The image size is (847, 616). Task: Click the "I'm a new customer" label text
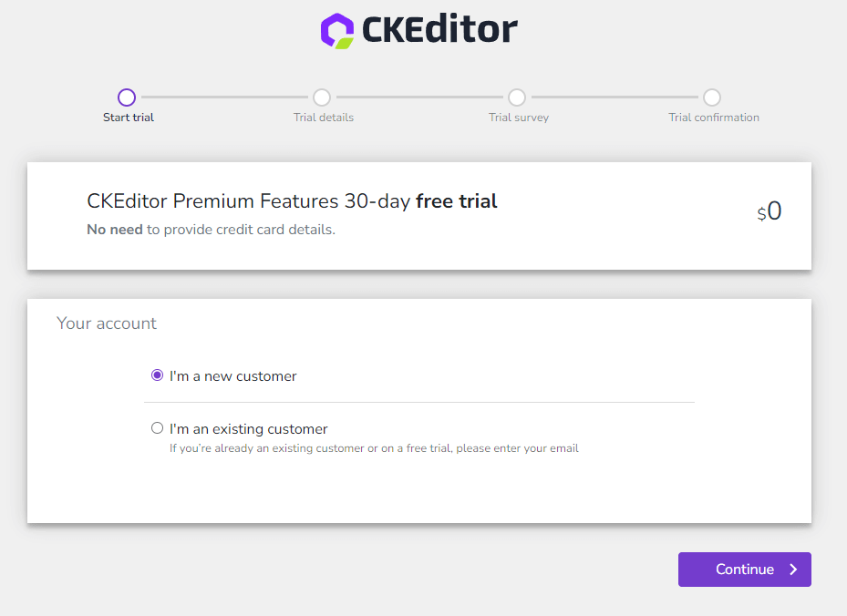click(233, 376)
